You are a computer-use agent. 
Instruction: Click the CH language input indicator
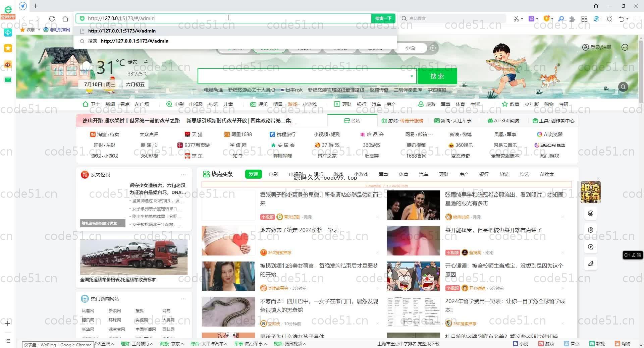(x=633, y=255)
